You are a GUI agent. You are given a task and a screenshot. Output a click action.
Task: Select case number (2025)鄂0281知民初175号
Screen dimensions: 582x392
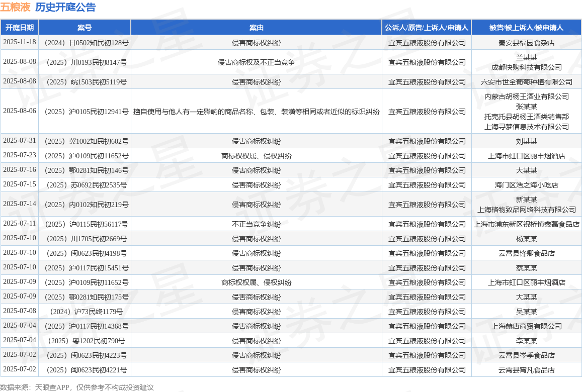[x=87, y=298]
